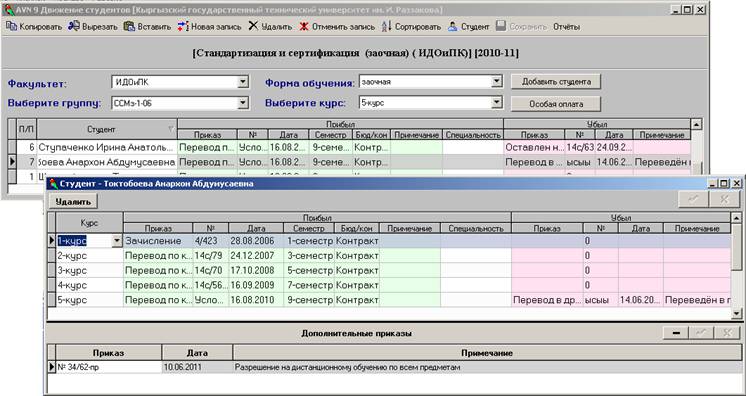Select the 5-курс row in the student table
This screenshot has width=746, height=396.
point(389,300)
